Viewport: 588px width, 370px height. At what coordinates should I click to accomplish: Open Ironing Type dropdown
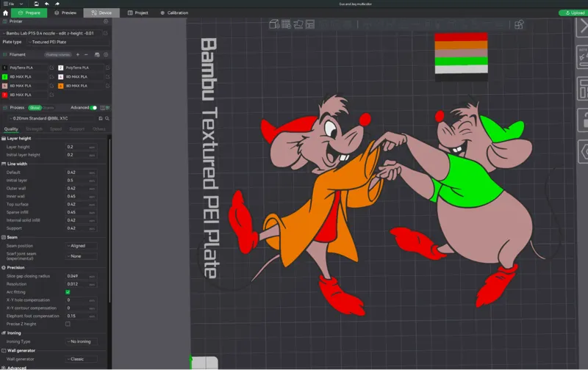pyautogui.click(x=82, y=341)
